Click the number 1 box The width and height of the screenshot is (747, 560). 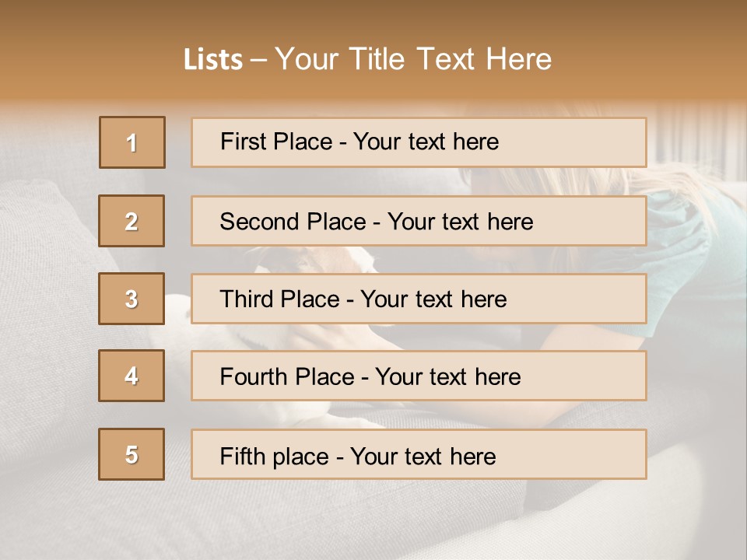point(132,142)
